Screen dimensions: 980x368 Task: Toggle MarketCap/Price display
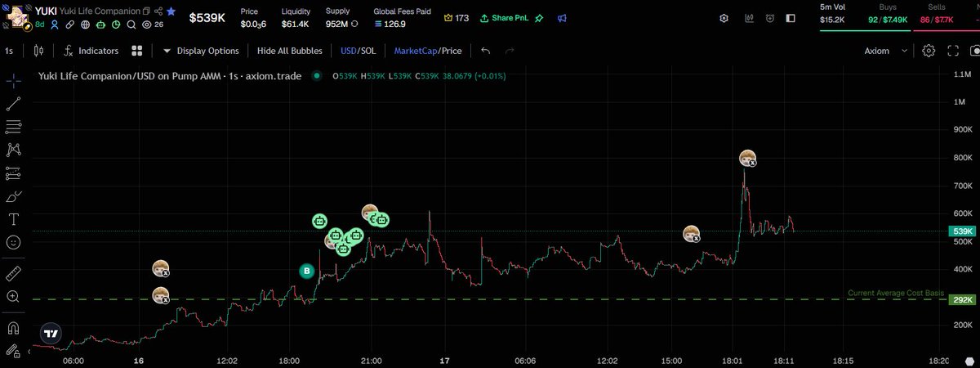(428, 51)
